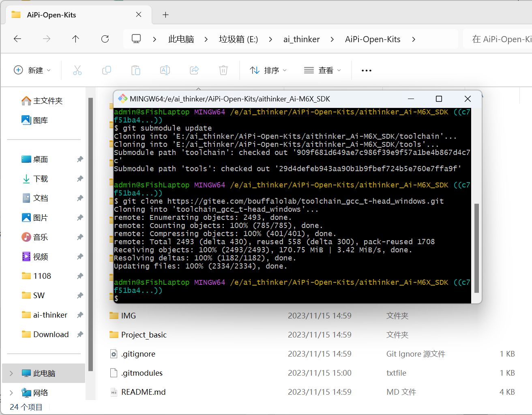This screenshot has height=415, width=532.
Task: Unpin Download from quick access
Action: (80, 335)
